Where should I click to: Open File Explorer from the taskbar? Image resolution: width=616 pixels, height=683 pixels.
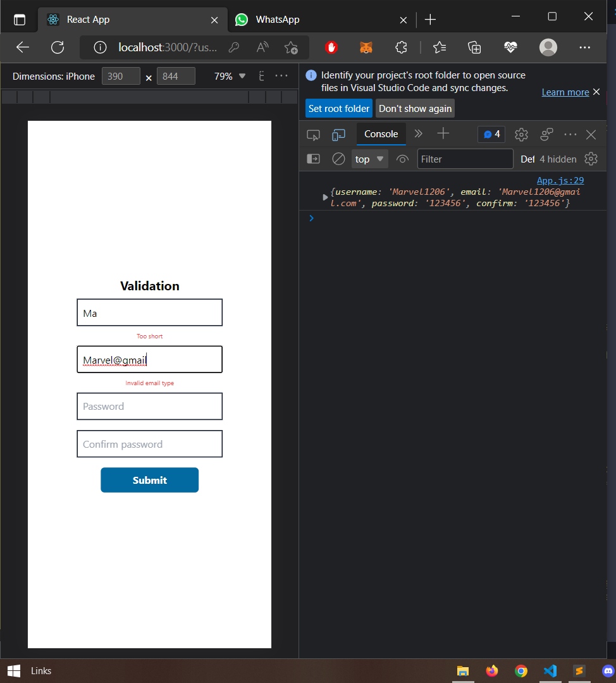tap(463, 671)
